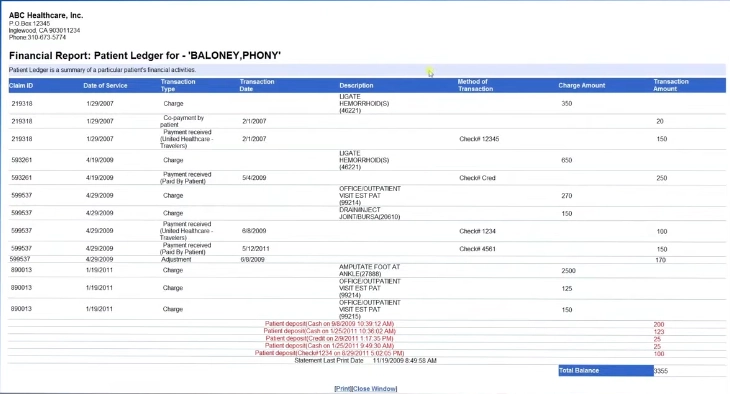Viewport: 730px width, 394px height.
Task: Click the Adjustment transaction type cell
Action: pos(176,259)
